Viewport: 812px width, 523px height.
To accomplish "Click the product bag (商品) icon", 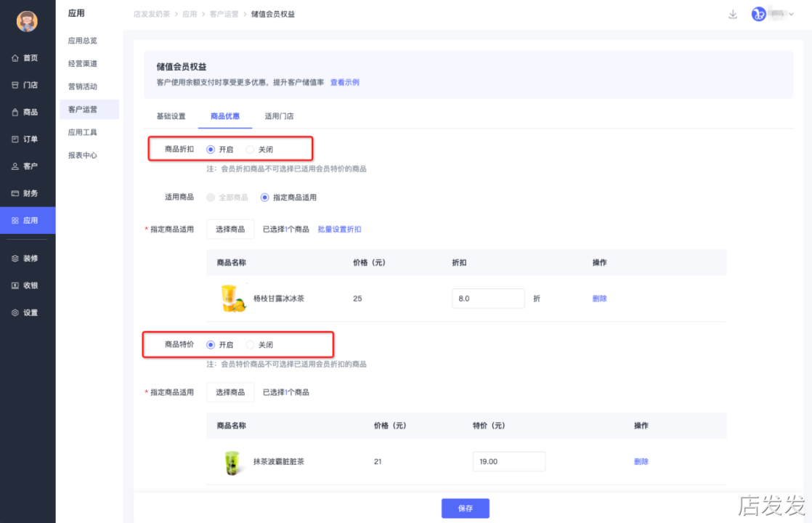I will click(x=15, y=112).
